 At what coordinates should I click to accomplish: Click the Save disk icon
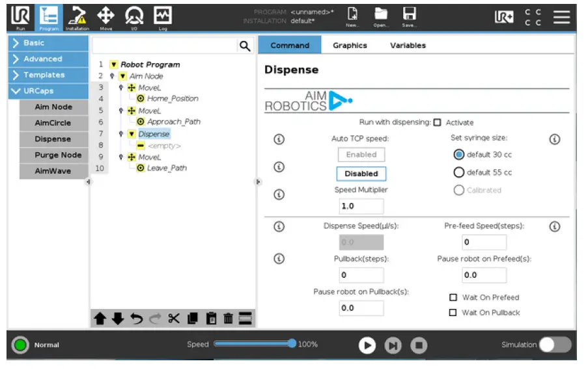point(409,17)
